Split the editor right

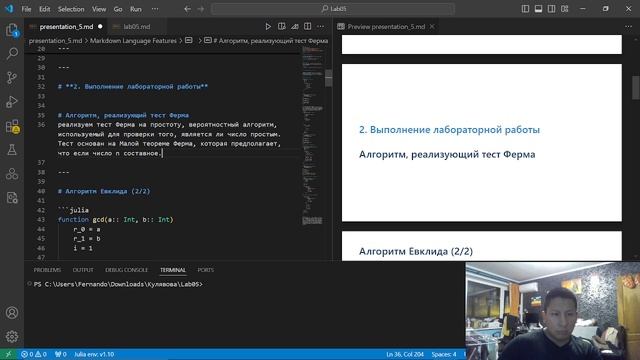coord(308,27)
